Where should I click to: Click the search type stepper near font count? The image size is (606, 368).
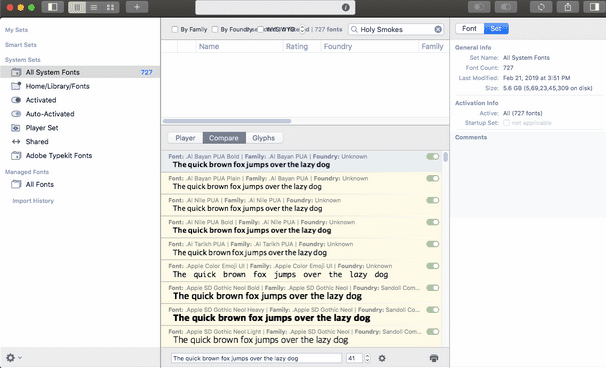(303, 29)
